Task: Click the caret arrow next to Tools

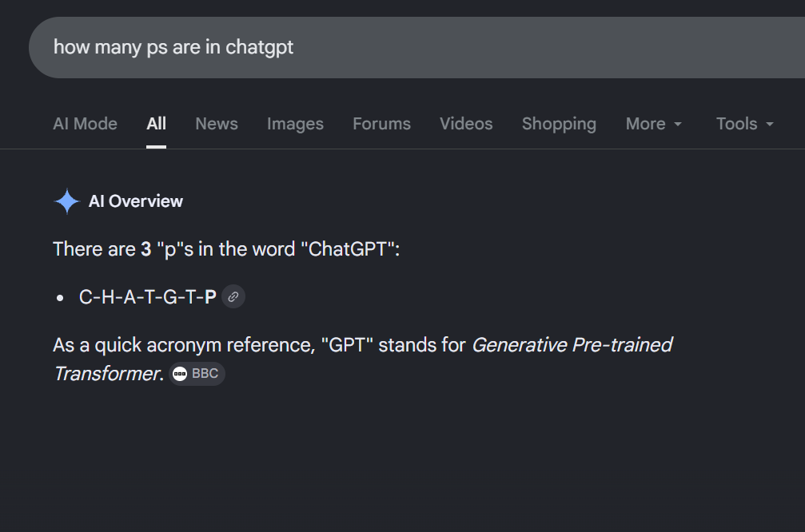Action: [x=769, y=124]
